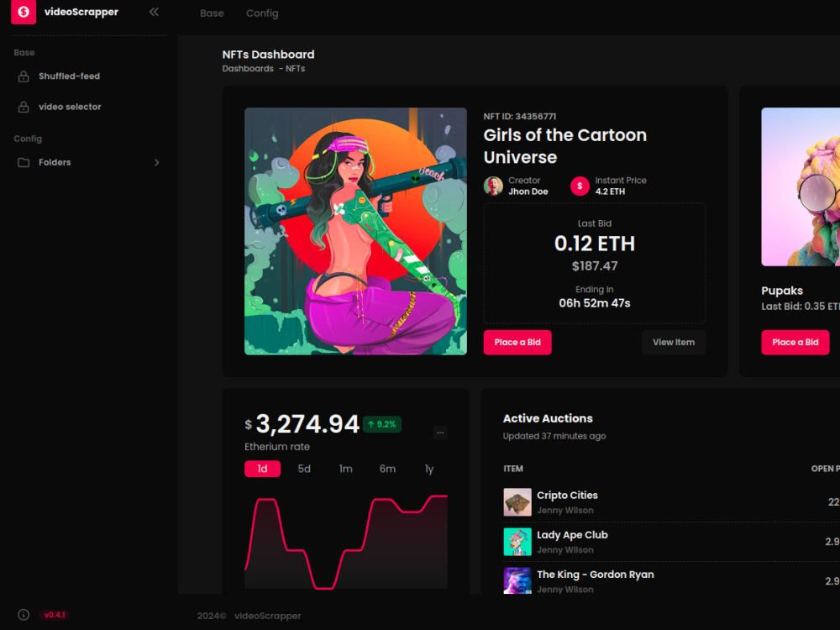Open the Pupaks NFT image
Viewport: 840px width, 630px height.
(801, 187)
